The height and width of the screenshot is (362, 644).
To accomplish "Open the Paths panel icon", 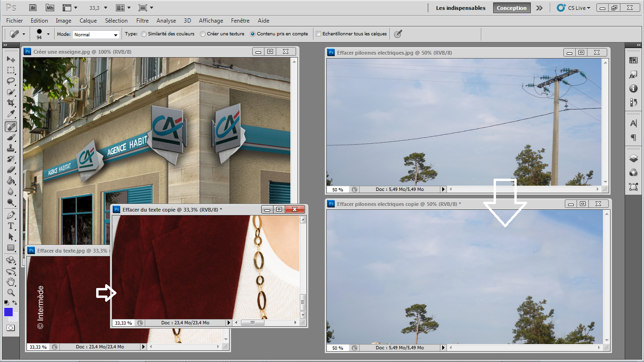I will (633, 187).
